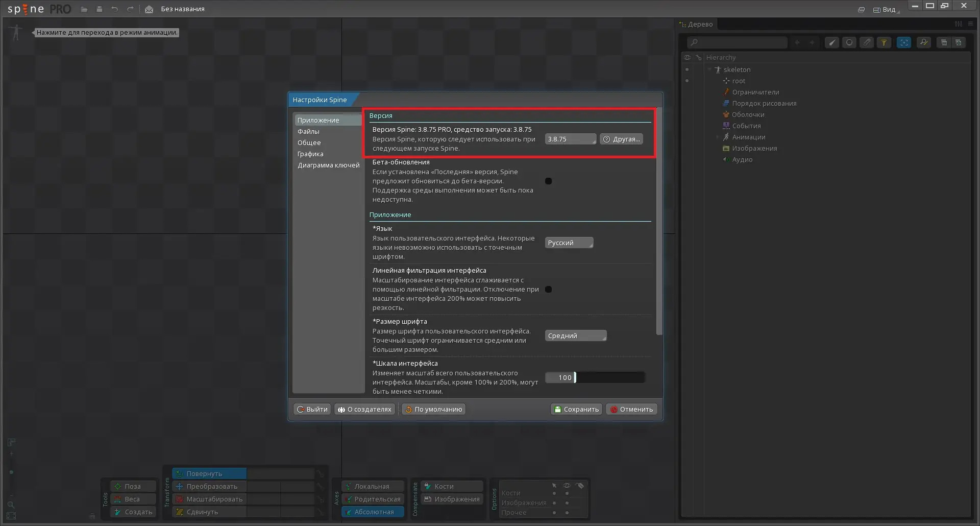Viewport: 980px width, 526px height.
Task: Toggle Изображения selectable dot in Options
Action: coord(554,503)
